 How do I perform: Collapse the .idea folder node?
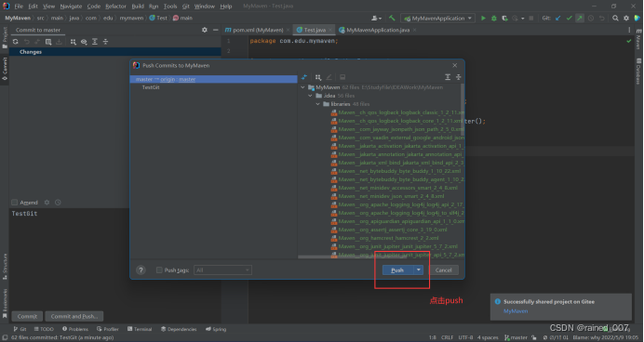tap(311, 96)
